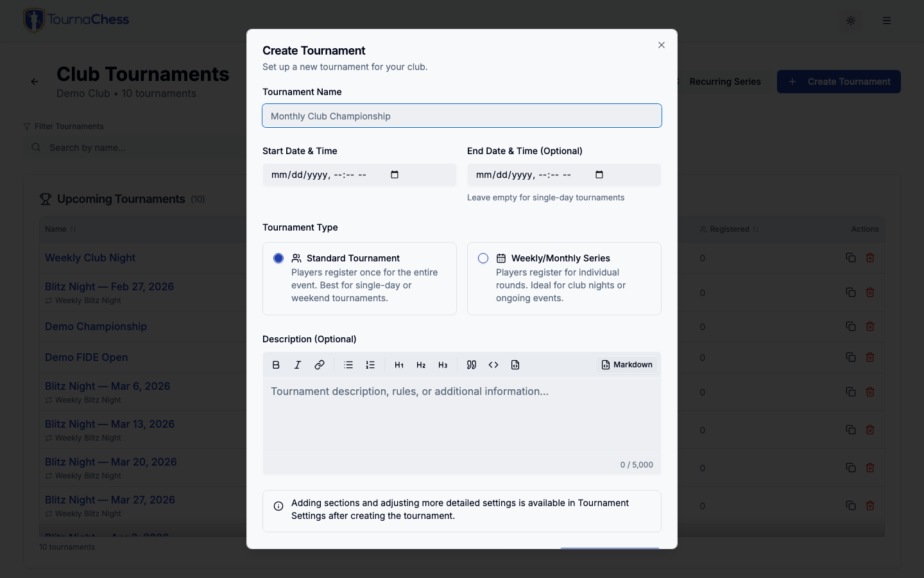Insert a bulleted list in description
This screenshot has width=924, height=578.
click(x=348, y=365)
